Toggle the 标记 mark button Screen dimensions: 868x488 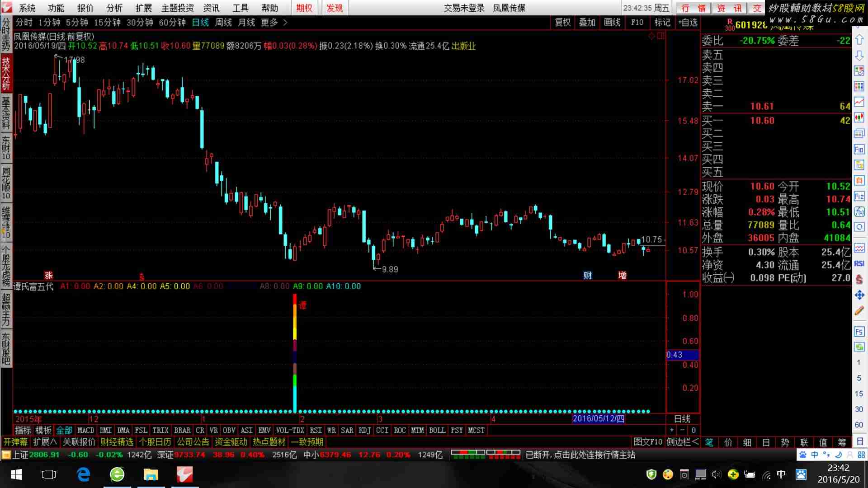click(662, 22)
